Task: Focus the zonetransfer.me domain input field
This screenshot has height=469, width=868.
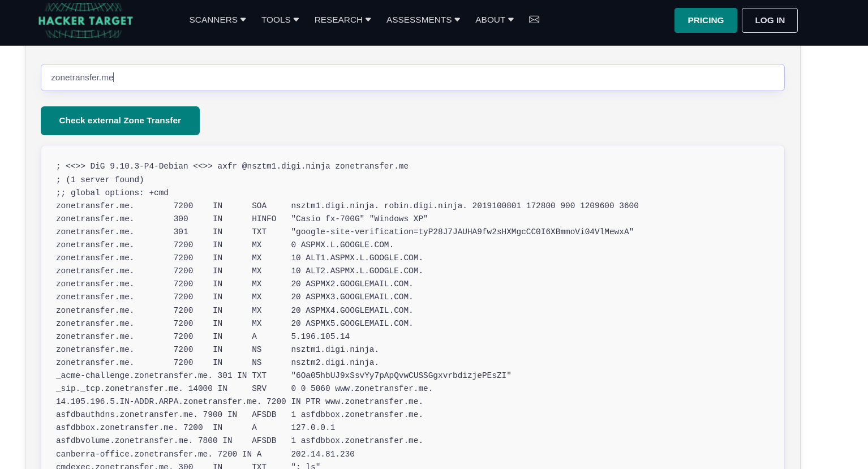Action: 412,78
